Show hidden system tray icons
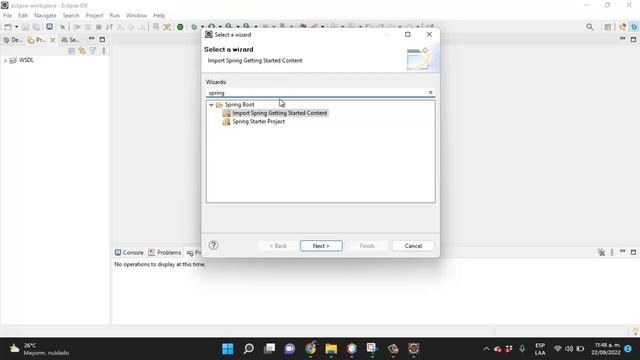 [x=486, y=349]
